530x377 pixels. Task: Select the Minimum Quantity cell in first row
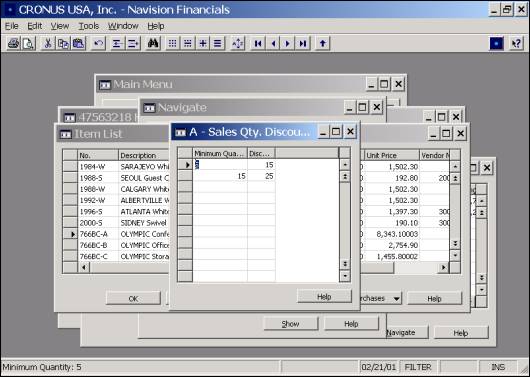pyautogui.click(x=220, y=165)
